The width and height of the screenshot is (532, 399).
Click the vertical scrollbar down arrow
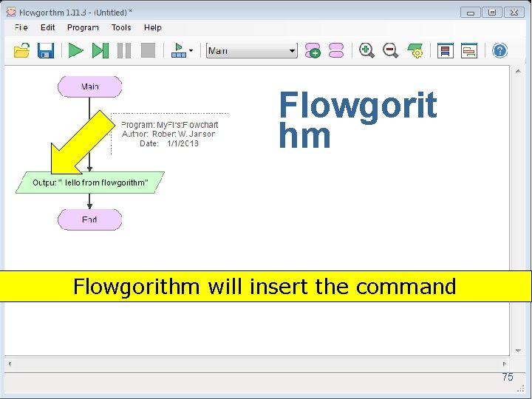(518, 350)
